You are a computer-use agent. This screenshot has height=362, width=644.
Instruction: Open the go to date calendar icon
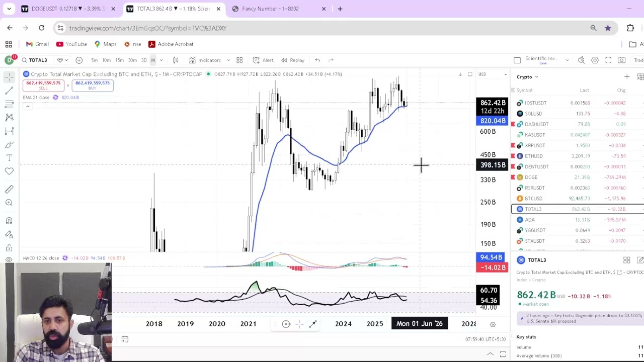(125, 339)
